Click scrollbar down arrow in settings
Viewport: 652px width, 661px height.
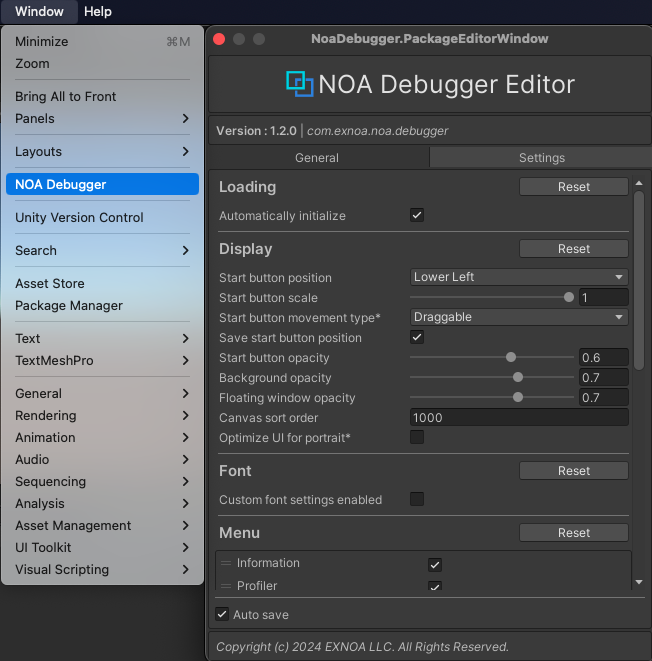[x=639, y=582]
